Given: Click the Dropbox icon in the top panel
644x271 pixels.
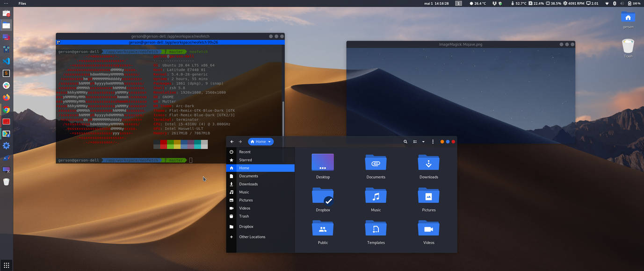Looking at the screenshot, I should (x=494, y=3).
